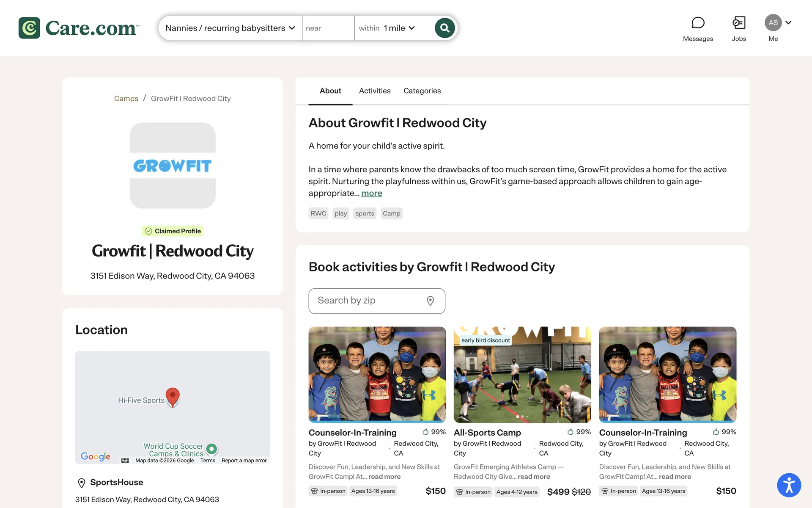Switch to the Categories tab

[x=422, y=91]
